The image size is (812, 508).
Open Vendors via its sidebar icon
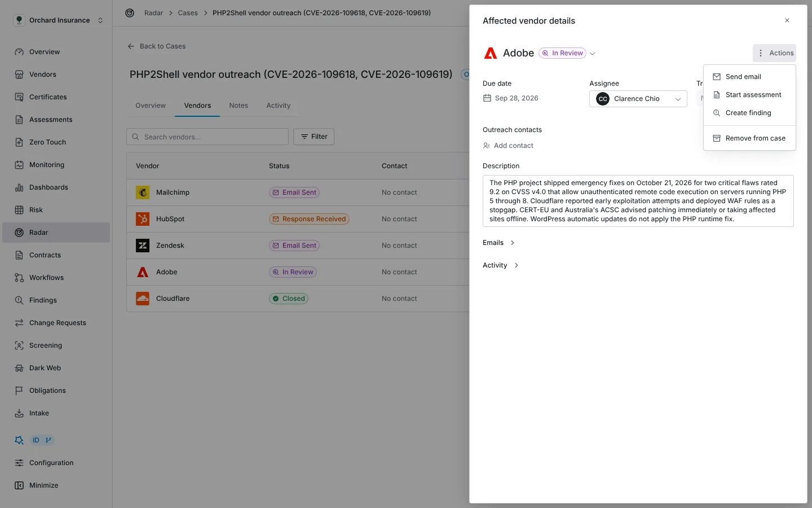click(19, 75)
